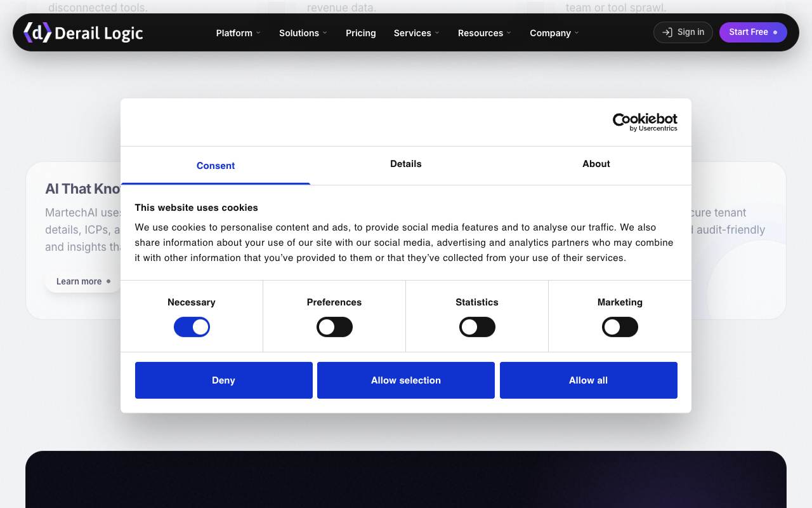Turn on Statistics cookies toggle
Viewport: 812px width, 508px height.
click(477, 327)
